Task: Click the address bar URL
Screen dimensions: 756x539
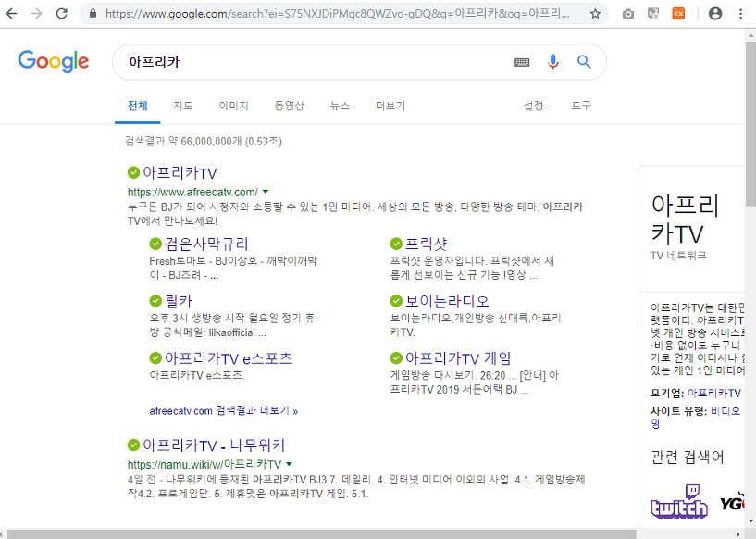Action: click(338, 14)
